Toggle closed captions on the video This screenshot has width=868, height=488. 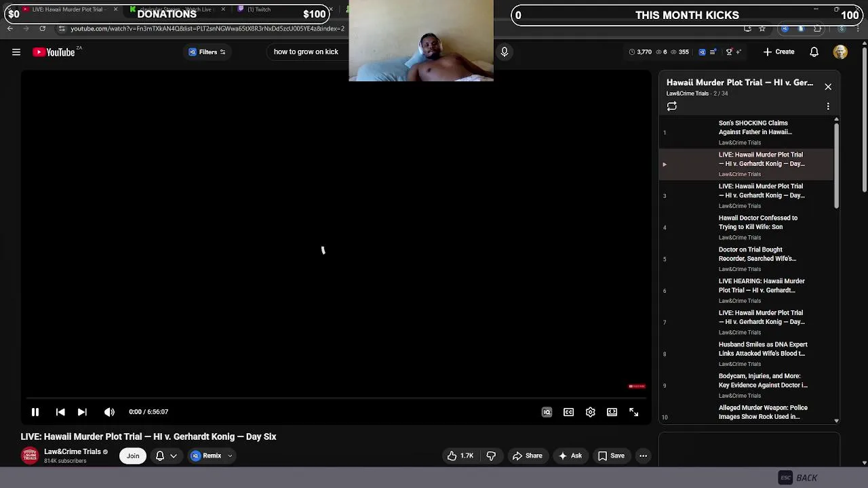pos(568,412)
